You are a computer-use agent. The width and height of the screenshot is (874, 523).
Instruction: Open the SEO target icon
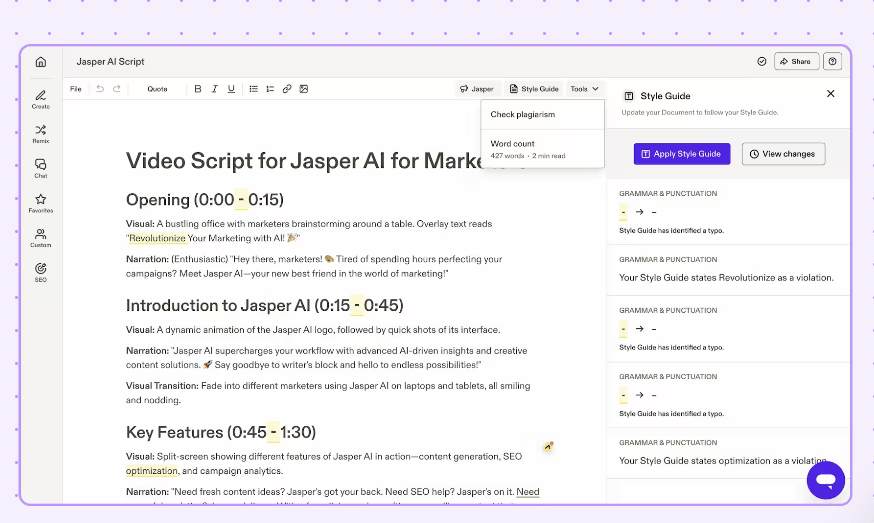[41, 272]
